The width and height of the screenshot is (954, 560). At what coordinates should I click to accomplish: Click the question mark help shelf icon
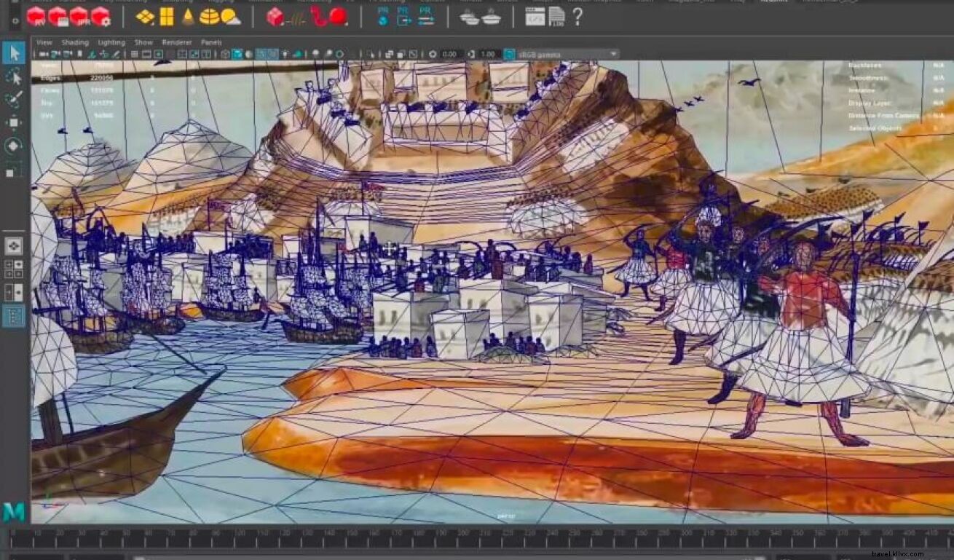[577, 16]
